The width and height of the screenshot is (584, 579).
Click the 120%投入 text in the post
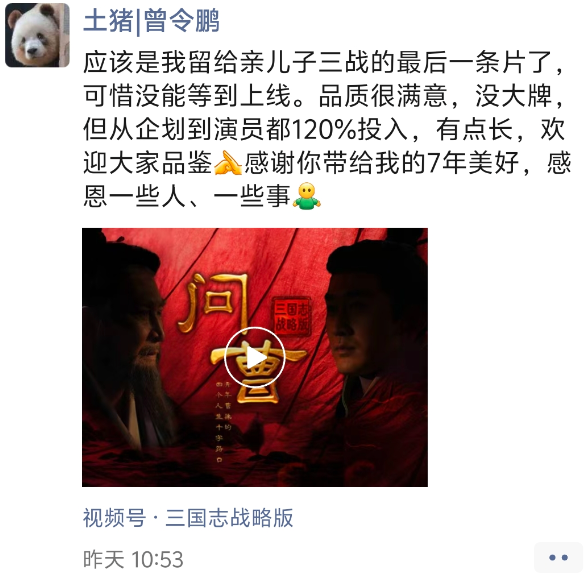click(349, 130)
